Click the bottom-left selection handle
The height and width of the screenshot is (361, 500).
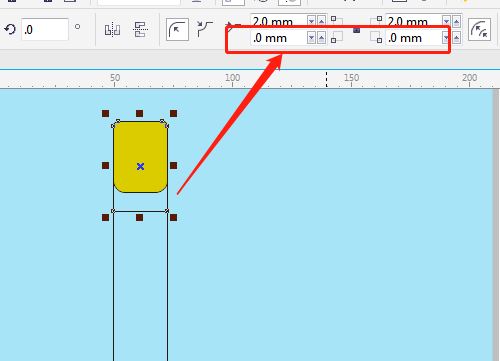tap(105, 218)
